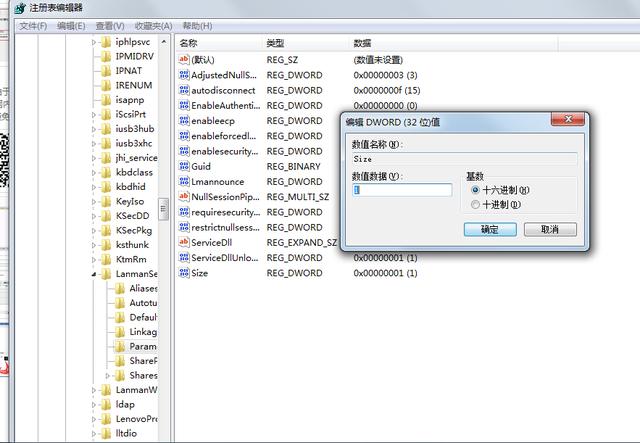Image resolution: width=640 pixels, height=443 pixels.
Task: Click the IRENUM folder icon
Action: click(106, 85)
